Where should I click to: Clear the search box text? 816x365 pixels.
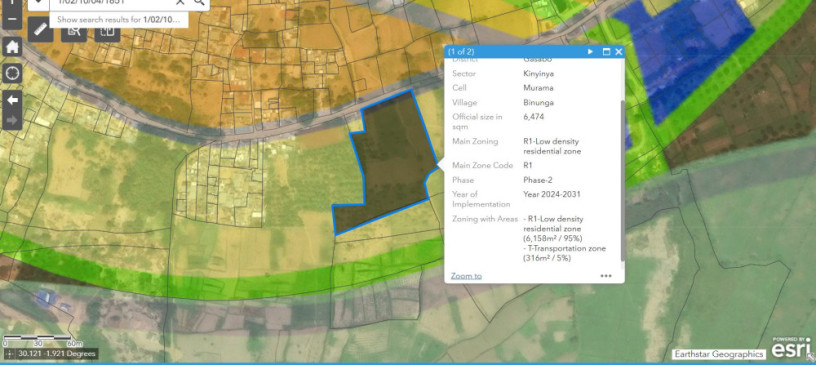tap(180, 2)
